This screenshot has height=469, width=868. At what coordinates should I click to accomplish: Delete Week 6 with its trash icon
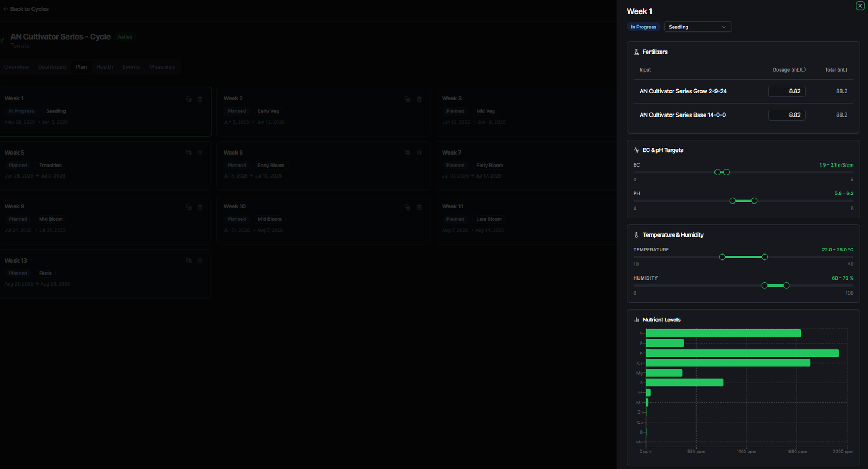(x=419, y=153)
